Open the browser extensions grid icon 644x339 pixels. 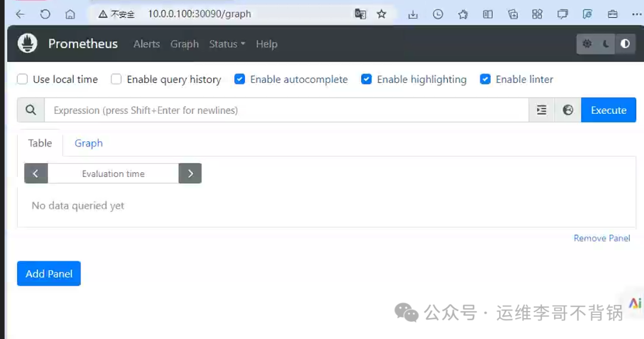coord(537,14)
